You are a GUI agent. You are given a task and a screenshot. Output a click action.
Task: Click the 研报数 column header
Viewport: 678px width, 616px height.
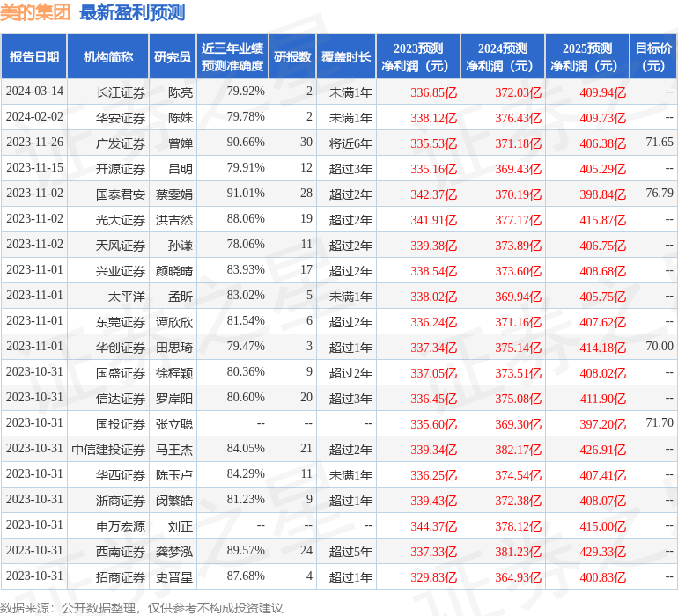(292, 57)
